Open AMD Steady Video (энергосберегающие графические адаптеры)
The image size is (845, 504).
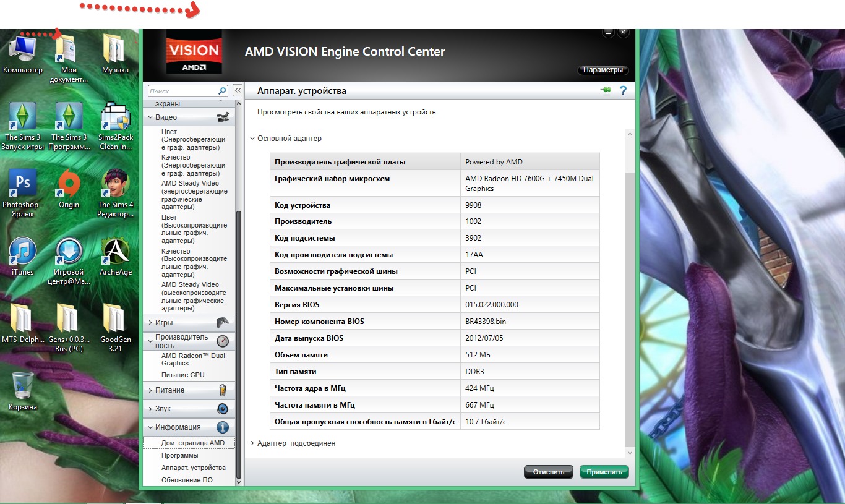(x=194, y=195)
